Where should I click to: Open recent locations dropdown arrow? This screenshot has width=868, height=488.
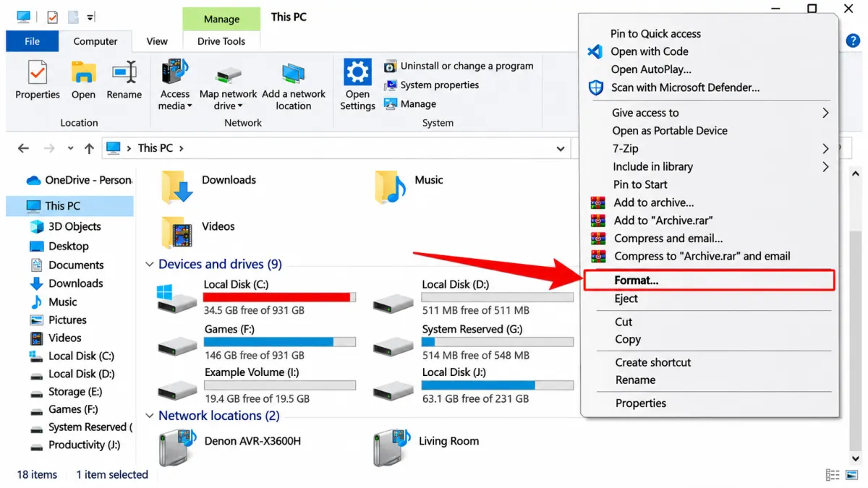tap(70, 148)
